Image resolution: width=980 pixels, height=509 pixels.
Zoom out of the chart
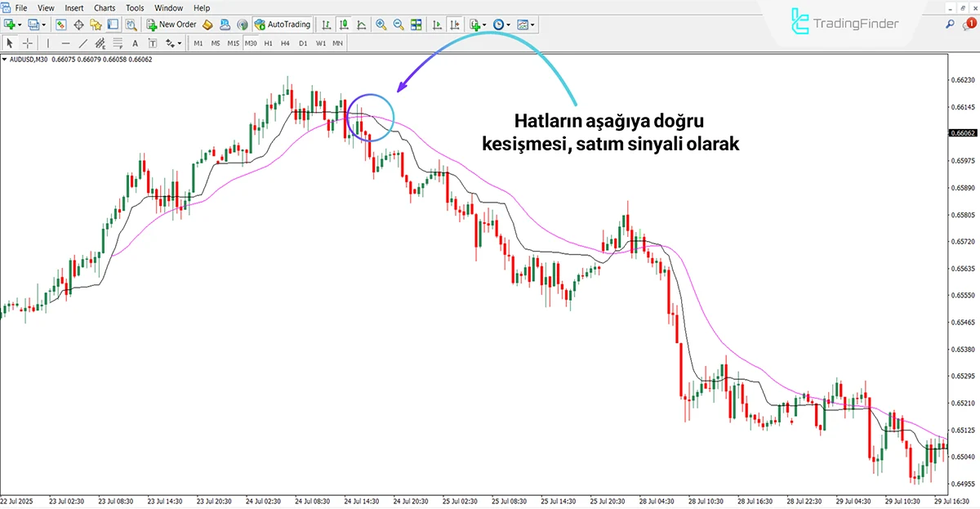click(399, 25)
